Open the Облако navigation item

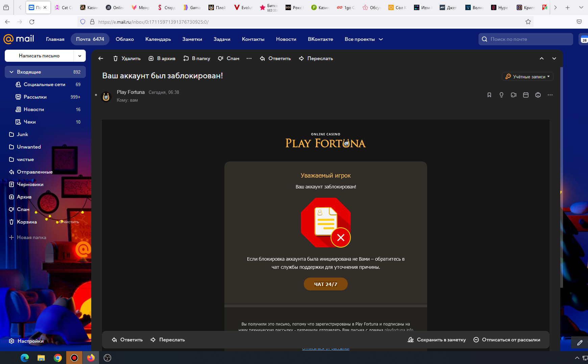[x=125, y=39]
